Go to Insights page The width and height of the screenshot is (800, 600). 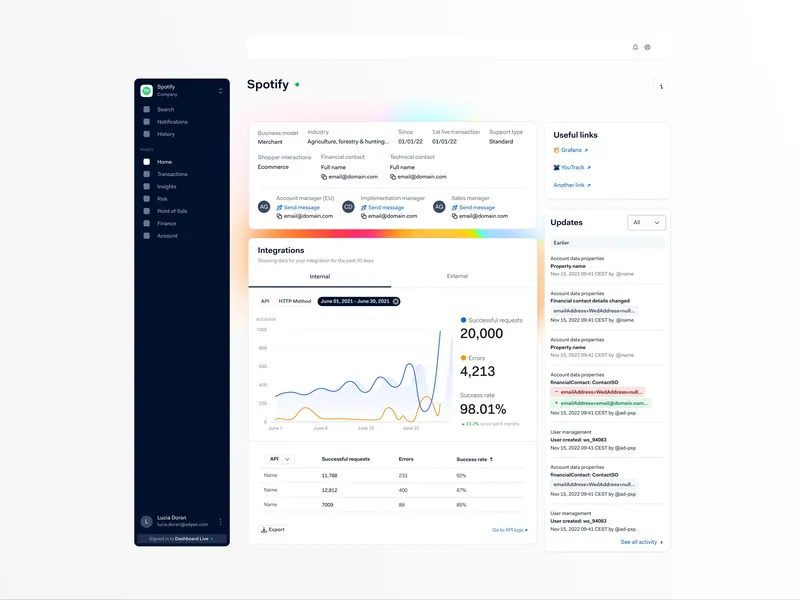[x=166, y=186]
